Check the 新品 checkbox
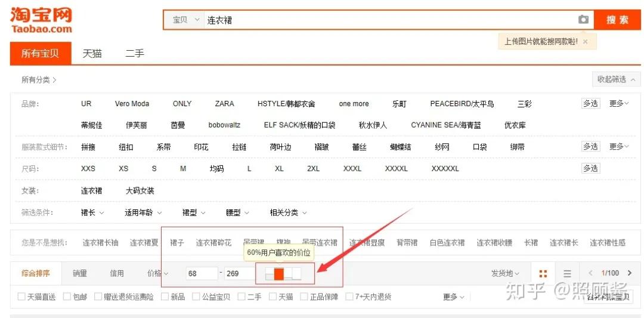Viewport: 644px width, 318px height. (x=165, y=297)
